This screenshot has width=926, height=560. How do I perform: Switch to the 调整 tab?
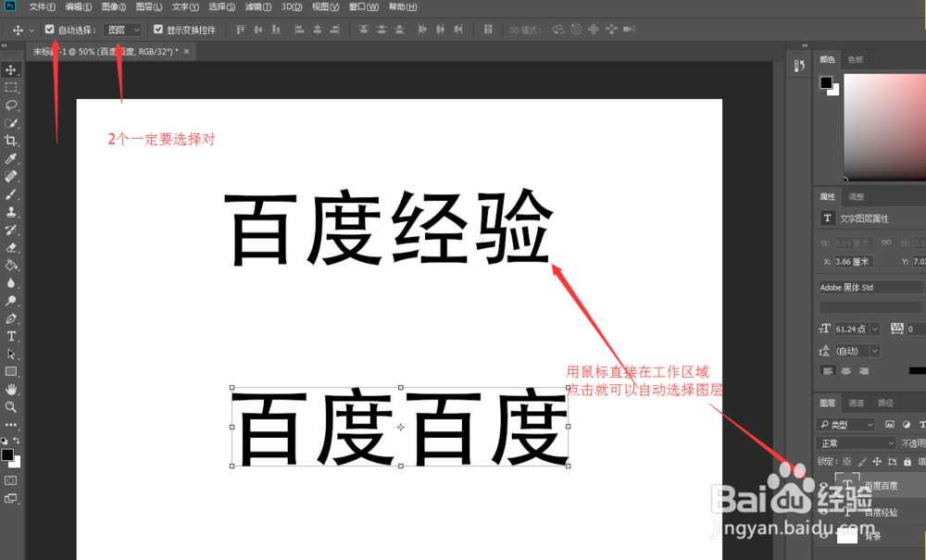click(x=856, y=196)
